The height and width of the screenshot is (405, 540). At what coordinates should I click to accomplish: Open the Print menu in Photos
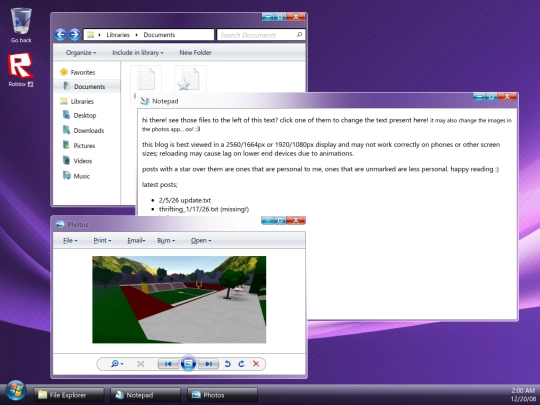[102, 240]
